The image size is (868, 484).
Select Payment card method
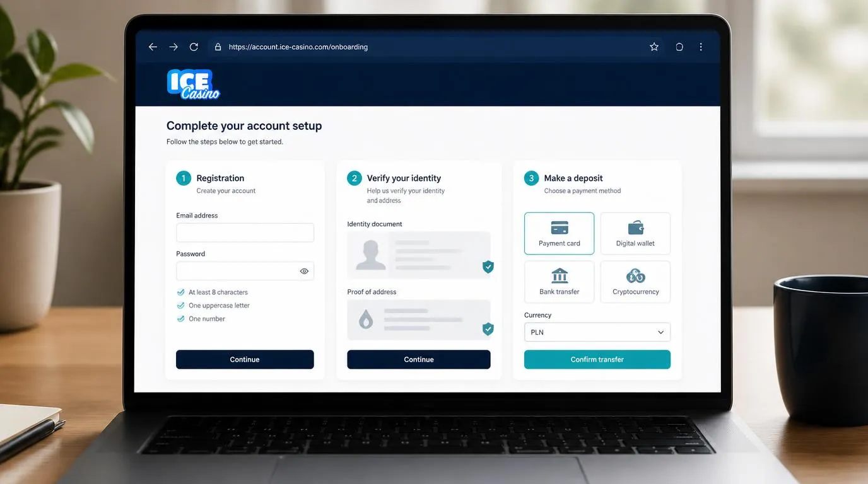click(560, 233)
